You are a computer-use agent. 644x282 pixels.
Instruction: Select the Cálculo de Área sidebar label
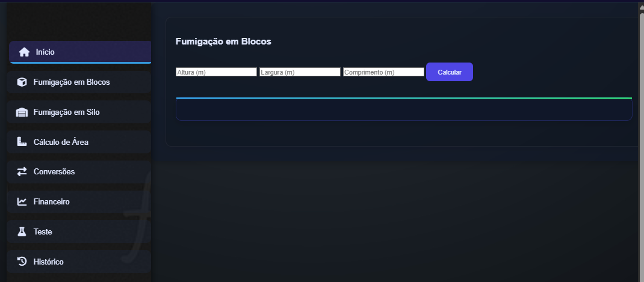point(61,143)
